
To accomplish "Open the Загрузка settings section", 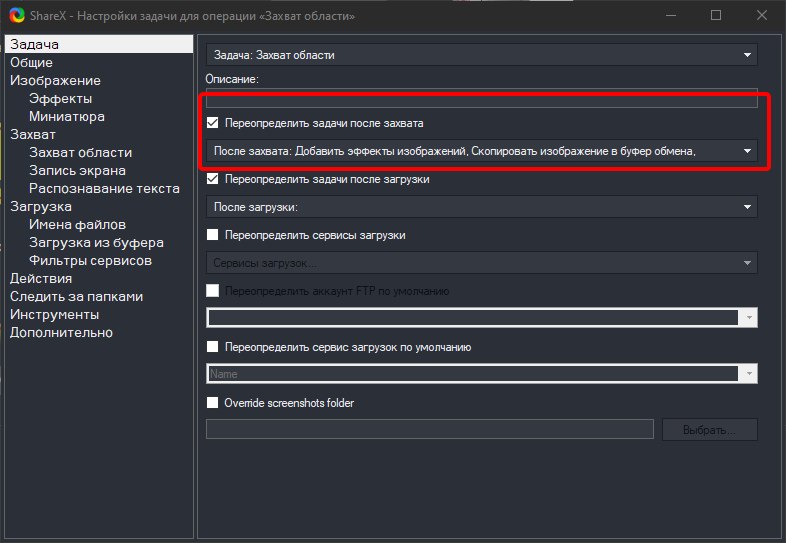I will (x=41, y=207).
